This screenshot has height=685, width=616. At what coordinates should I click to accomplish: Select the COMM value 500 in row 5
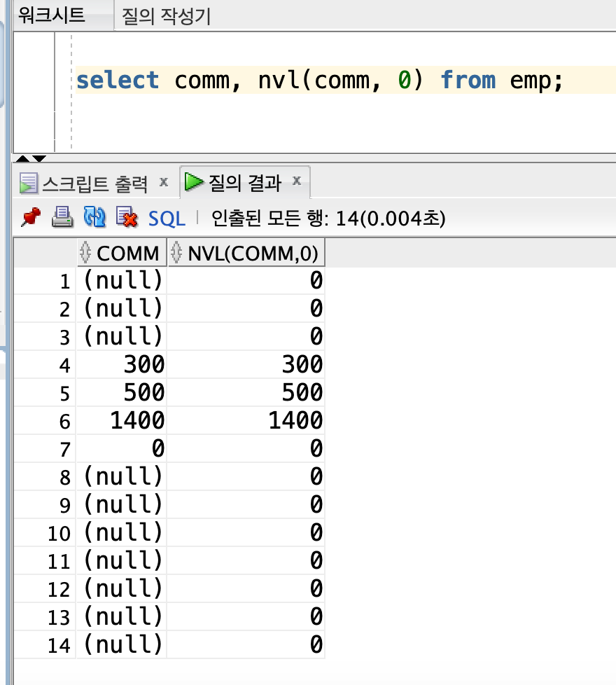click(x=122, y=392)
